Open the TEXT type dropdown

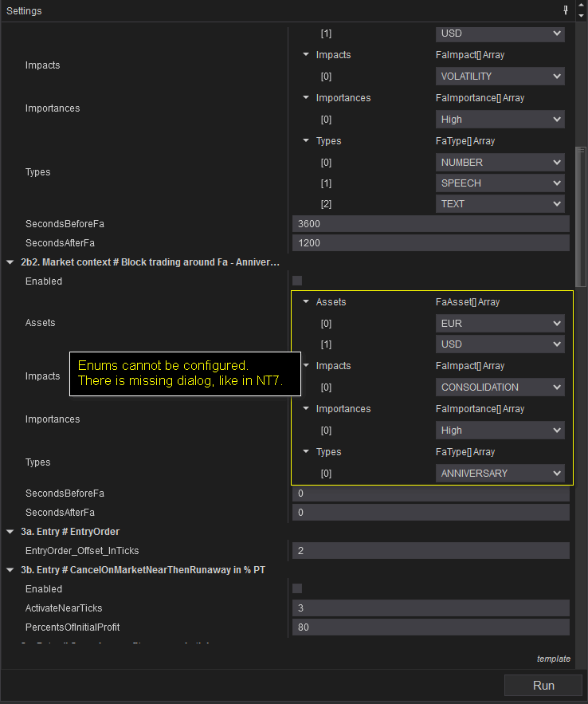tap(500, 204)
